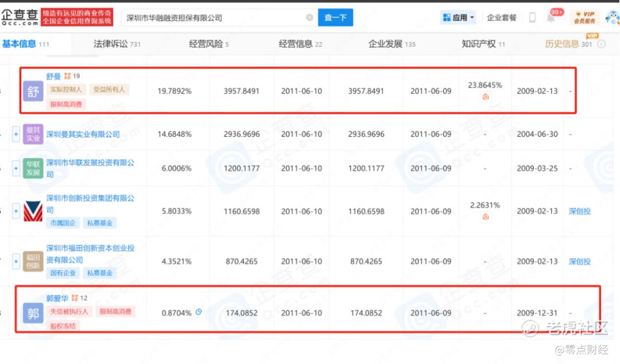Click the 19.7892% shareholding value
620x364 pixels.
tap(175, 91)
